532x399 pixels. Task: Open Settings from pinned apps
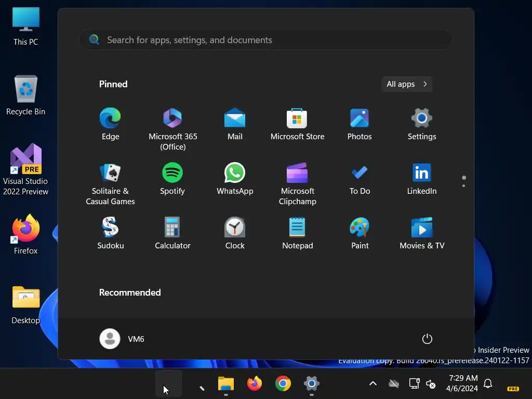(422, 124)
